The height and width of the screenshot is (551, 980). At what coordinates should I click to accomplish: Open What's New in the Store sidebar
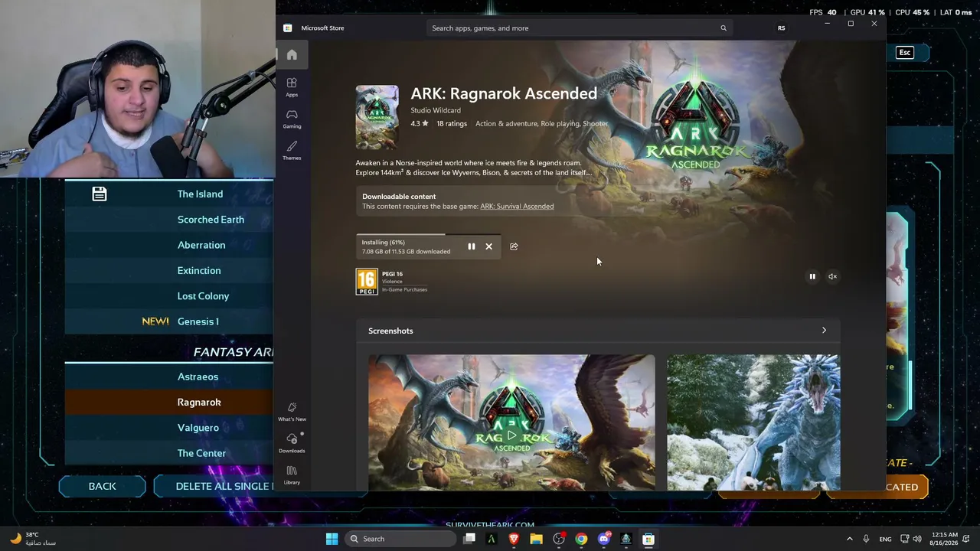pos(292,412)
